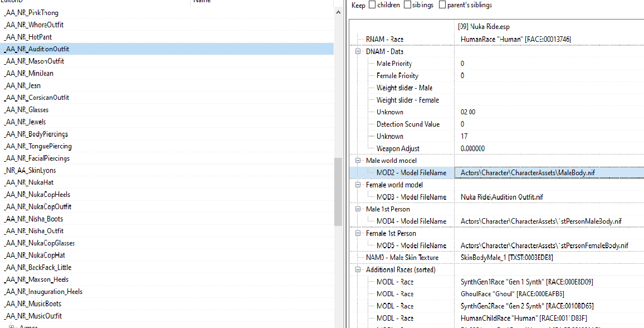Collapse Additional Races (sorted) node
The width and height of the screenshot is (644, 328).
click(358, 269)
